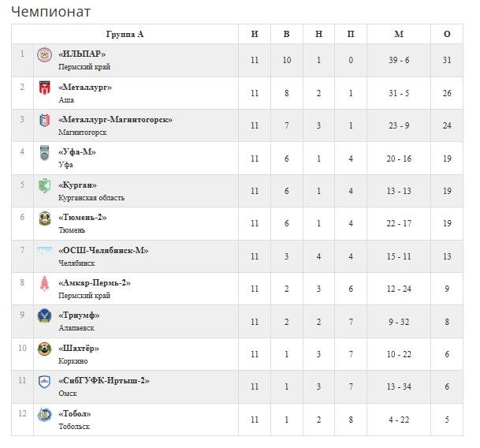Click the ИЛЬПАР team logo icon
This screenshot has height=448, width=480.
tap(44, 55)
